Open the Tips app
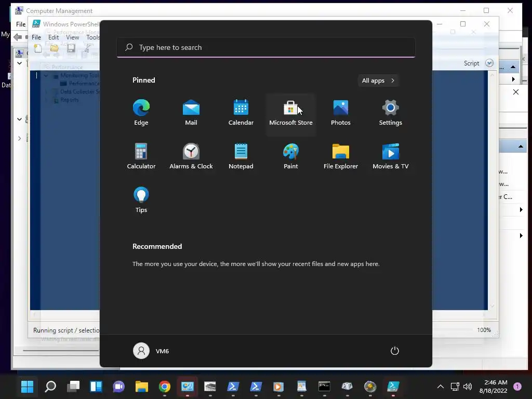The width and height of the screenshot is (532, 399). (x=141, y=200)
